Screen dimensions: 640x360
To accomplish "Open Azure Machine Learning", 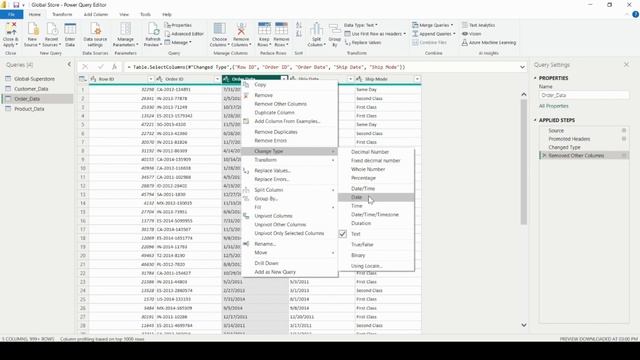I will coord(489,42).
